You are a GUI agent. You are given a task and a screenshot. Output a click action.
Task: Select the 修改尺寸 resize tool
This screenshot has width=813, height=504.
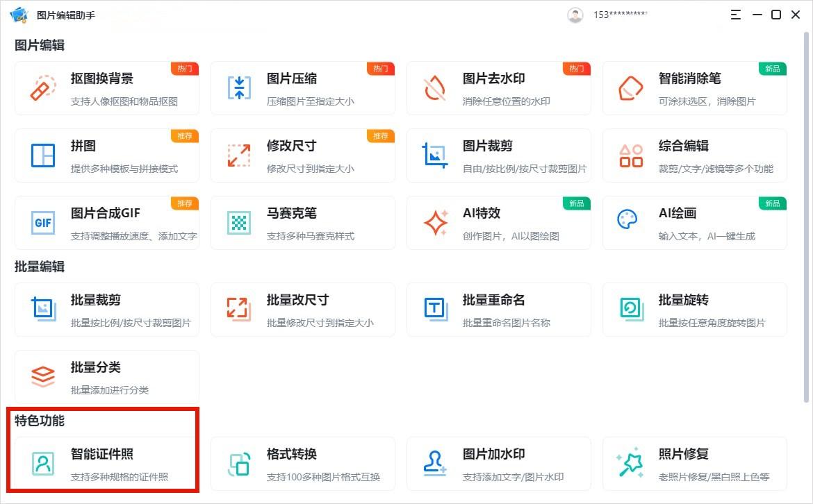(x=302, y=155)
